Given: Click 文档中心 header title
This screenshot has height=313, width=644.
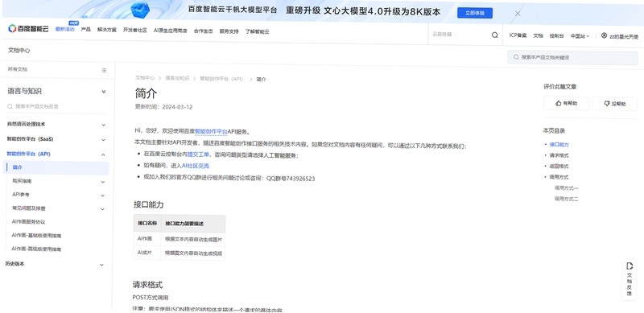Looking at the screenshot, I should [x=19, y=51].
